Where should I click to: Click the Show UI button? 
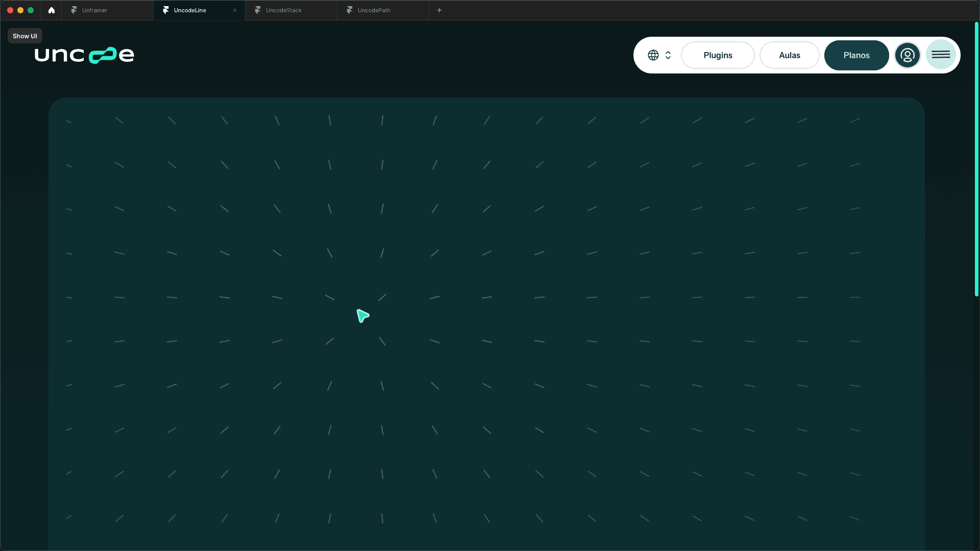point(25,36)
